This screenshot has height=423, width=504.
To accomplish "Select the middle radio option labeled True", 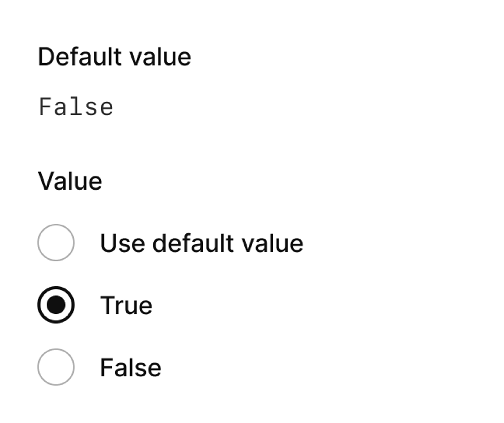I will click(x=56, y=305).
